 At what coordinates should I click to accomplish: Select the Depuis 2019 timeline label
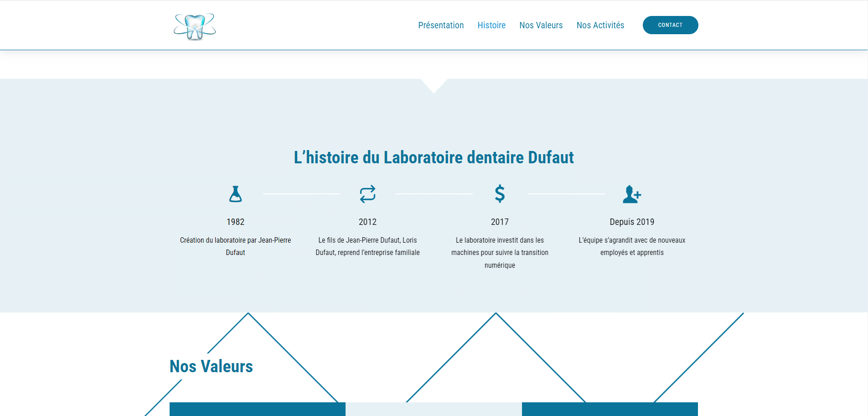(x=632, y=222)
